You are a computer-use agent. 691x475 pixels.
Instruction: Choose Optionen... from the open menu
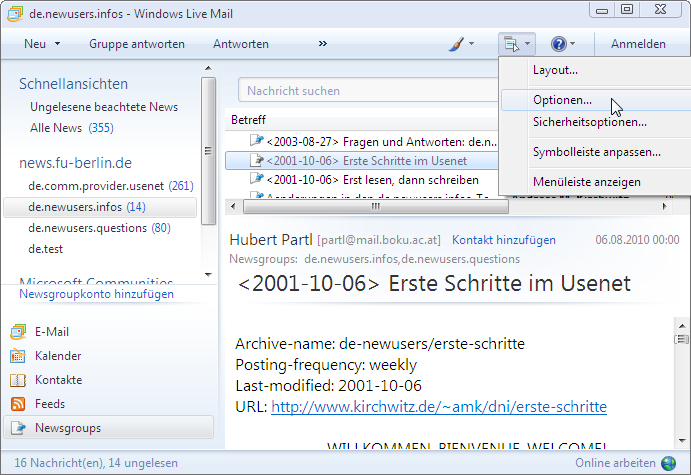(562, 100)
